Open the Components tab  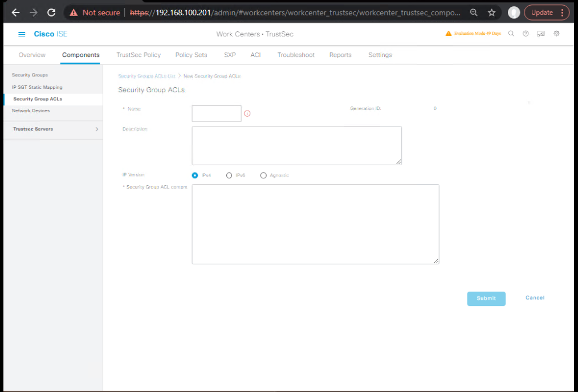[81, 55]
